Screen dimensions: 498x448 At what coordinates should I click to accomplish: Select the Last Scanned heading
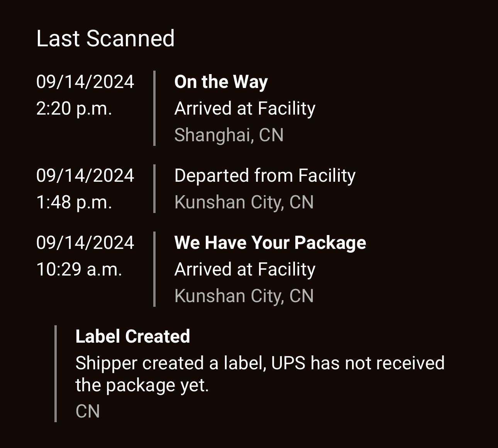click(105, 39)
